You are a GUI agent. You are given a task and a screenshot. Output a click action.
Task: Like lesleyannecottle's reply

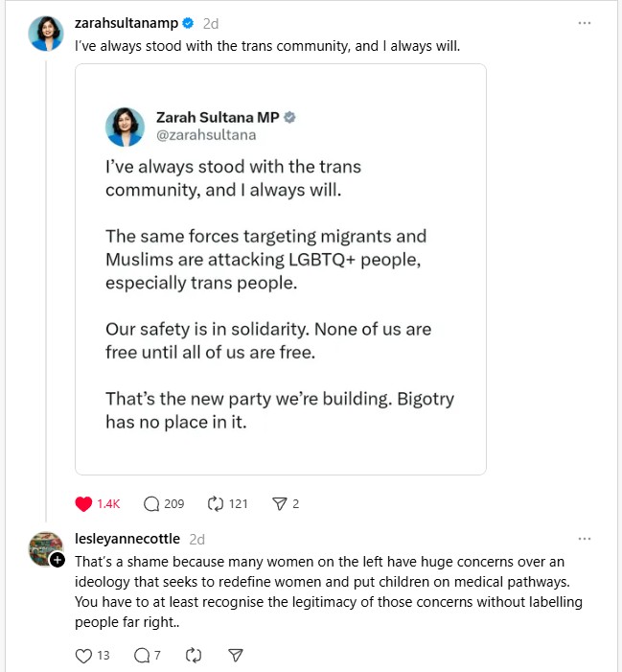pyautogui.click(x=82, y=656)
